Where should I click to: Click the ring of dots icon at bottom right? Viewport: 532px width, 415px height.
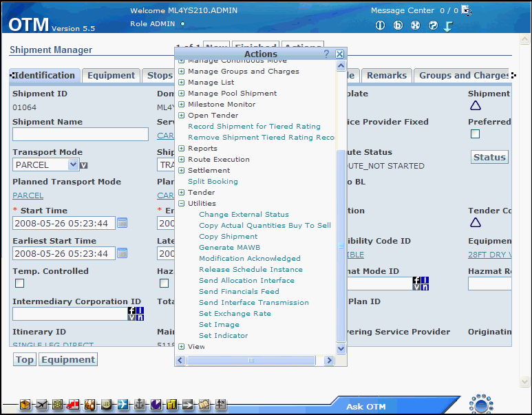pyautogui.click(x=481, y=404)
